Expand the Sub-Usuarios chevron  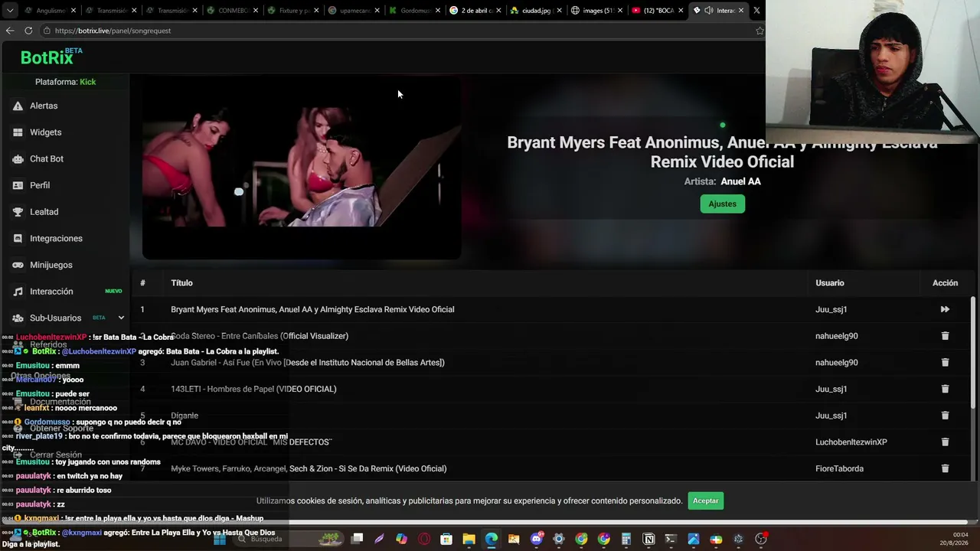point(121,318)
